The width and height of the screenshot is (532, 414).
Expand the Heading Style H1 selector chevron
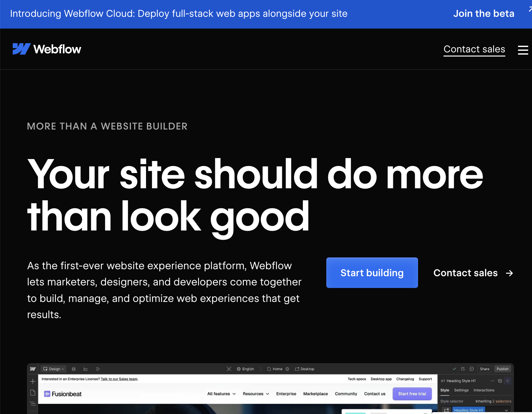(x=506, y=410)
